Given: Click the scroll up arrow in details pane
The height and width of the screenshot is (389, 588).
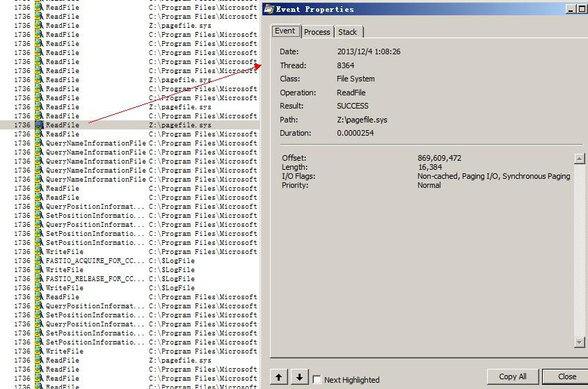Looking at the screenshot, I should click(x=580, y=159).
